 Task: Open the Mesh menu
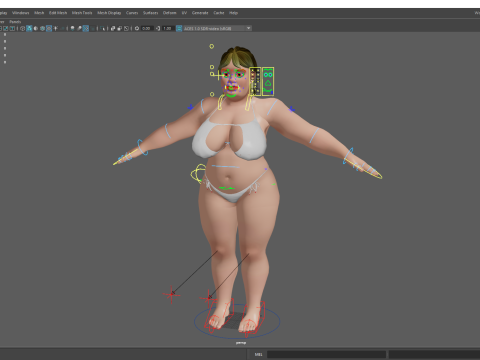(x=39, y=13)
